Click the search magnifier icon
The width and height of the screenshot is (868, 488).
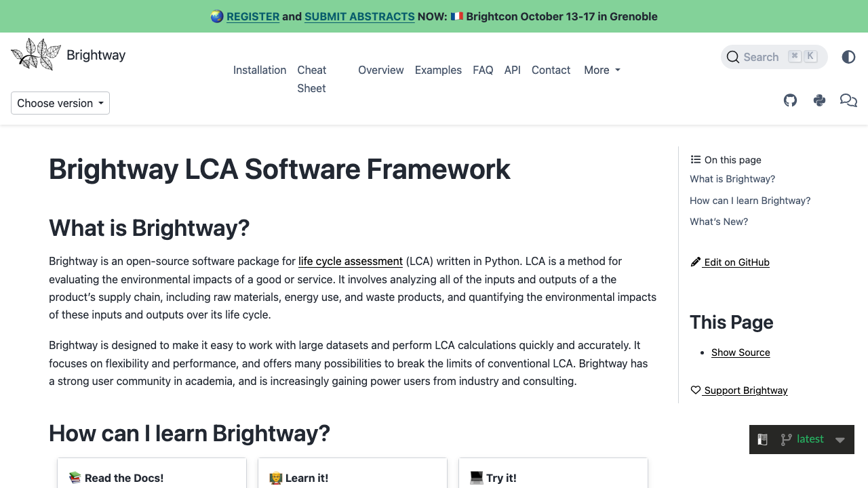pyautogui.click(x=732, y=57)
